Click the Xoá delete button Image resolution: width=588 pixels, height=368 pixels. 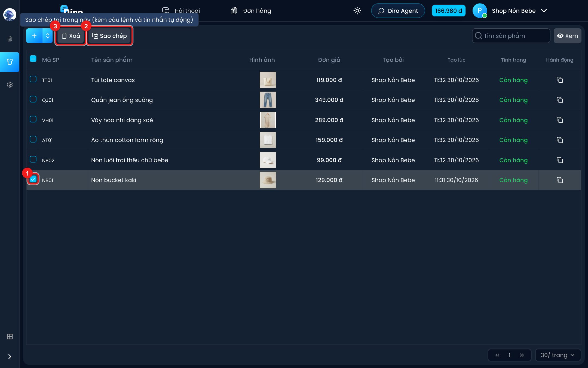(71, 36)
